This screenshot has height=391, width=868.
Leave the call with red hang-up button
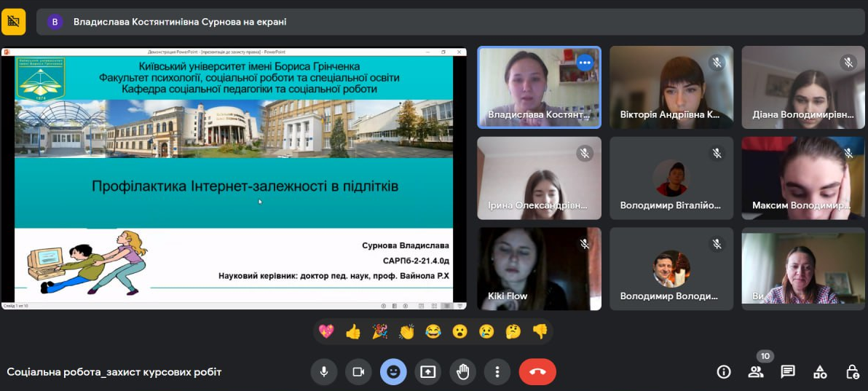pos(537,372)
